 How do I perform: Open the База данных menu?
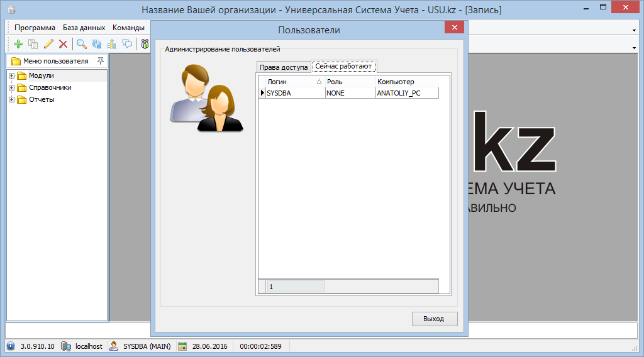(x=84, y=28)
